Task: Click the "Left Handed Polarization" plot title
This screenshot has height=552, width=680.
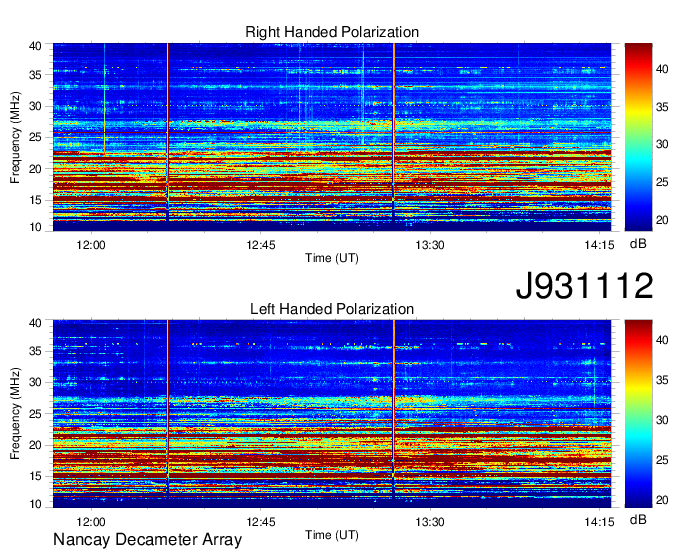Action: tap(332, 309)
